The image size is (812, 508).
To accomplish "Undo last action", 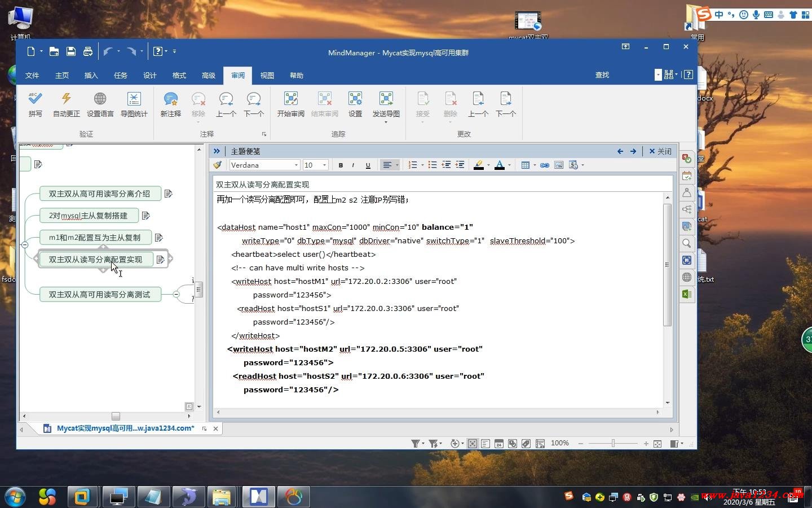I will (108, 51).
